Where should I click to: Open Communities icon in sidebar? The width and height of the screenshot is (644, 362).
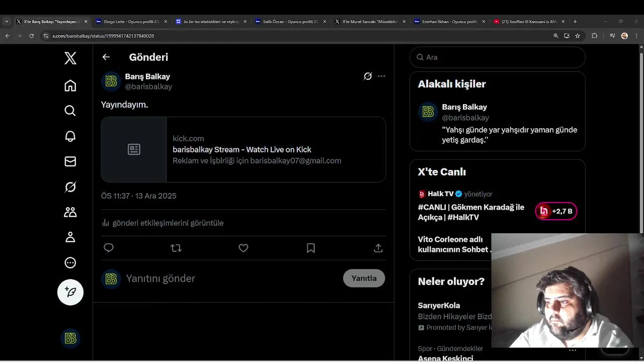click(70, 212)
